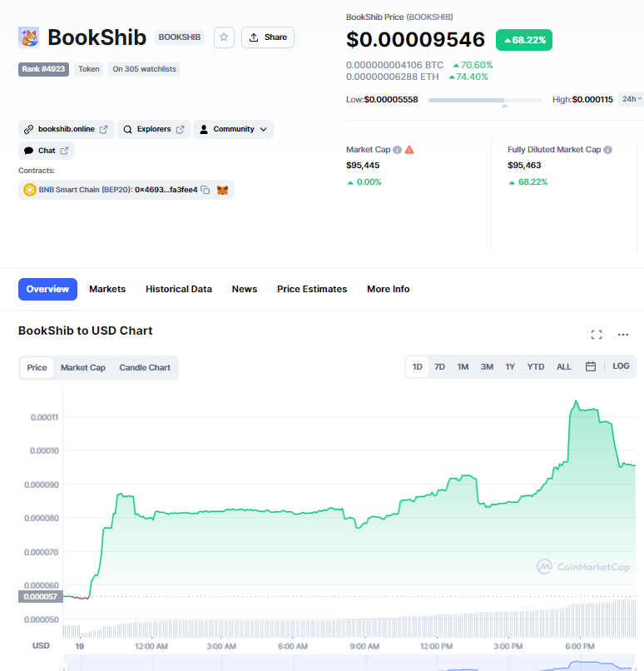
Task: Copy the BNB Smart Chain contract address
Action: pyautogui.click(x=206, y=190)
